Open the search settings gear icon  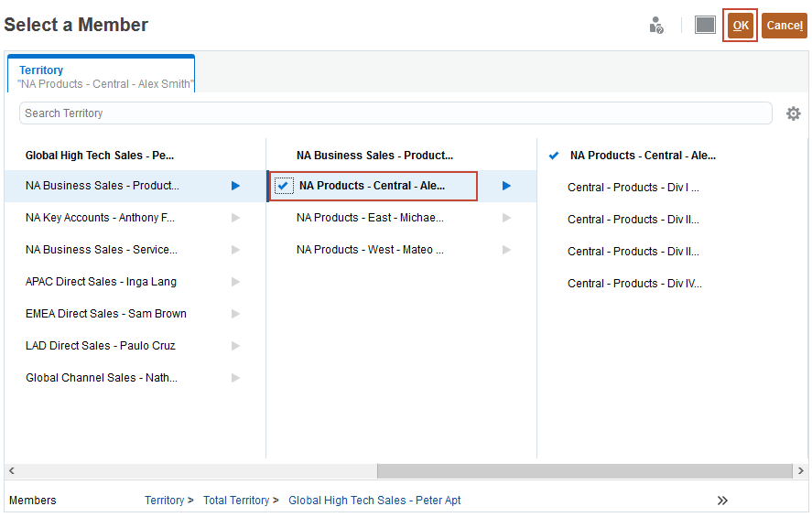(x=793, y=113)
